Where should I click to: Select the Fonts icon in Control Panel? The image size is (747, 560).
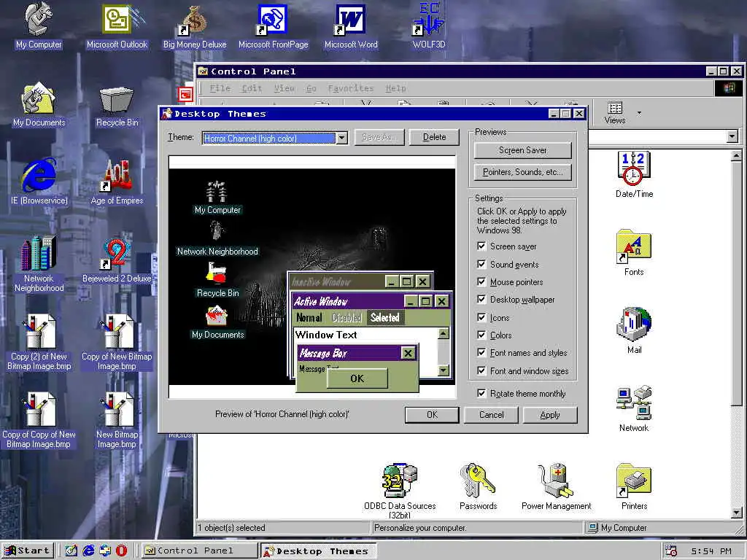(634, 253)
